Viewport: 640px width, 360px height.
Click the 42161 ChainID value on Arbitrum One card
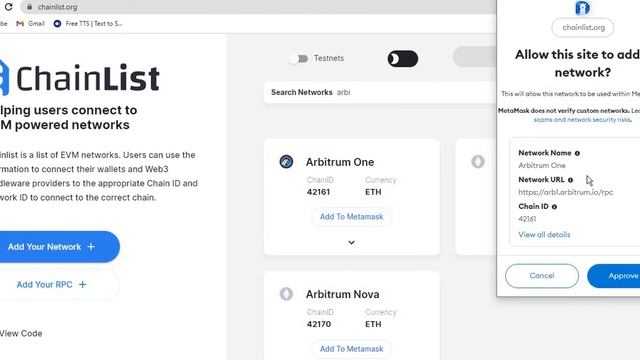coord(318,192)
